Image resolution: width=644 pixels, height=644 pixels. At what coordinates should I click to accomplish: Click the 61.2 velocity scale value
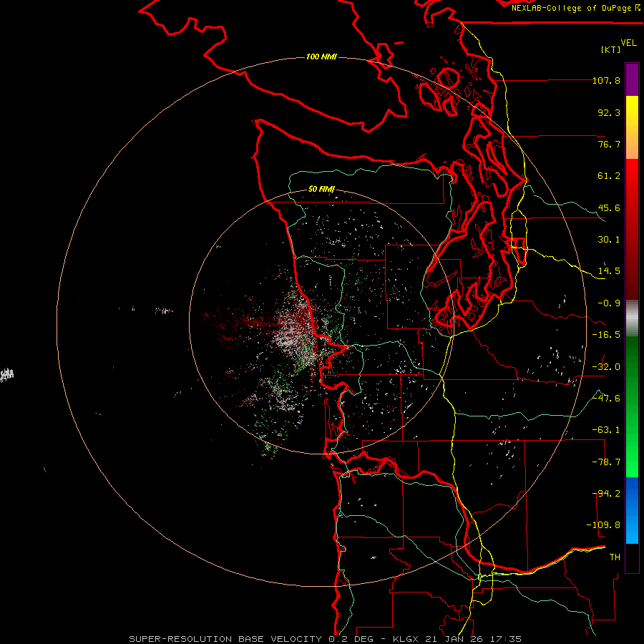(x=609, y=176)
